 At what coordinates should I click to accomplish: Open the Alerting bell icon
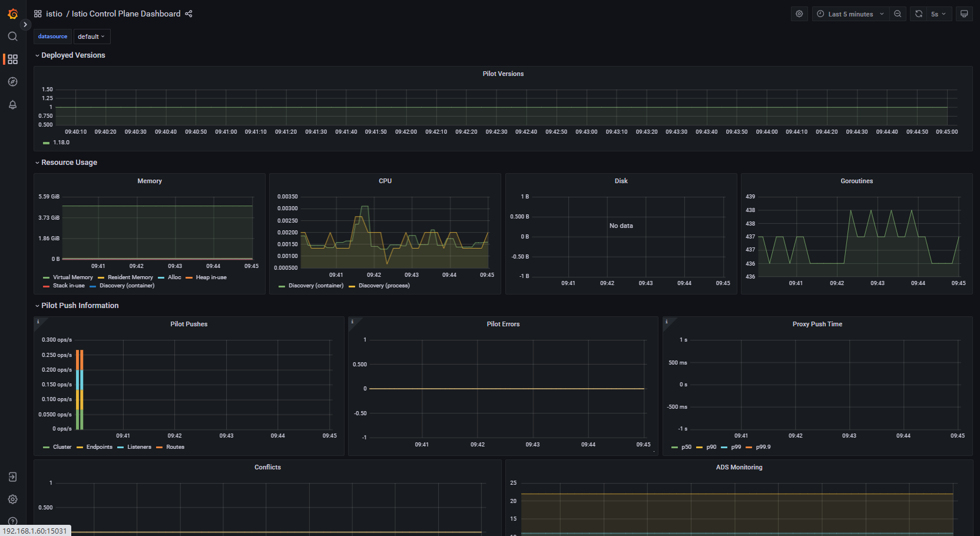[12, 105]
